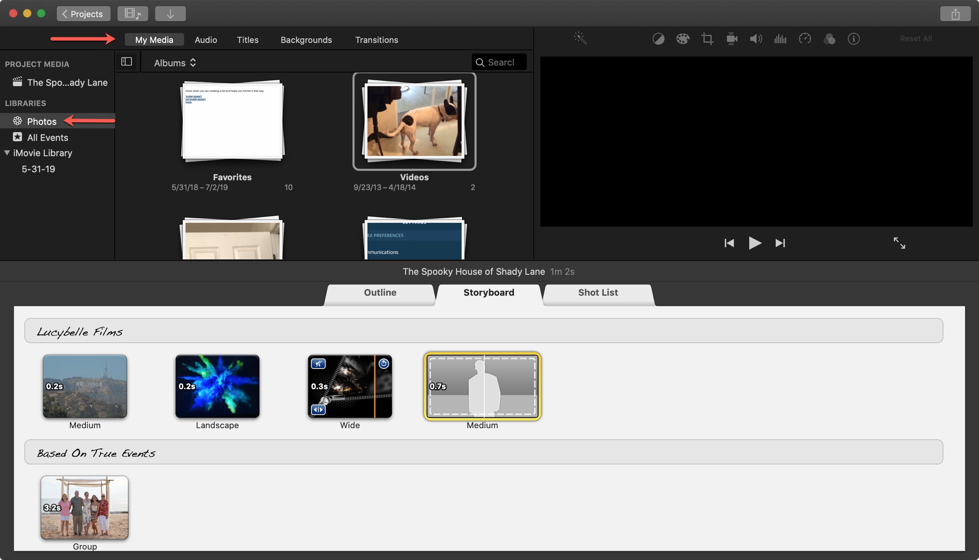This screenshot has height=560, width=979.
Task: Open the speed adjustment speedometer tool
Action: click(x=805, y=39)
